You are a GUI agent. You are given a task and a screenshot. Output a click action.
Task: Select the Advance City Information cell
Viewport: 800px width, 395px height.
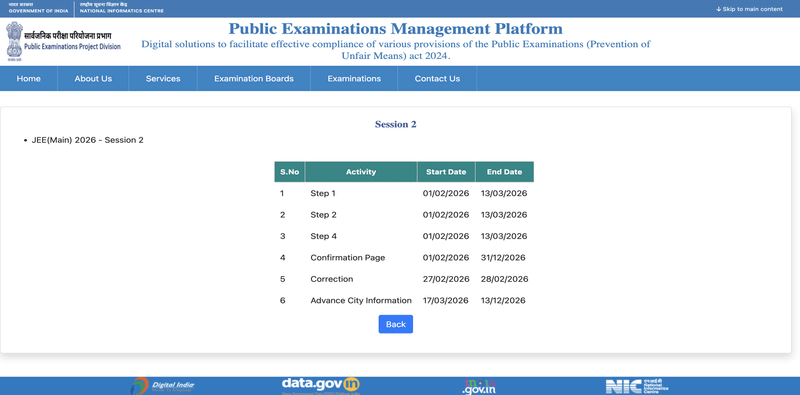[361, 301]
